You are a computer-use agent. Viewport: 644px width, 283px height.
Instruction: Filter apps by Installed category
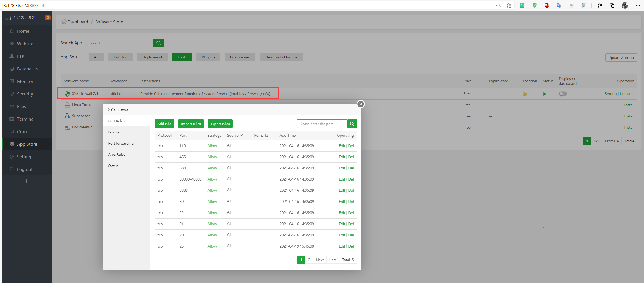(x=120, y=57)
